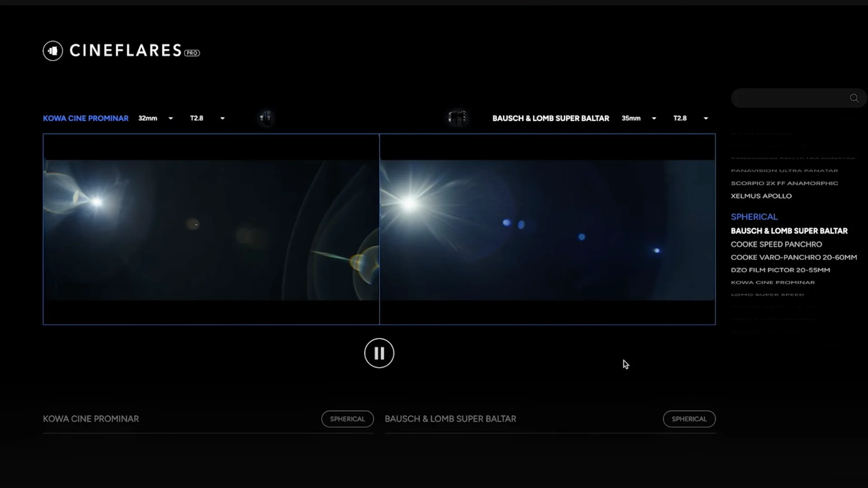
Task: Select COOKE SPEED PANCHRO from the lens list
Action: [x=776, y=244]
